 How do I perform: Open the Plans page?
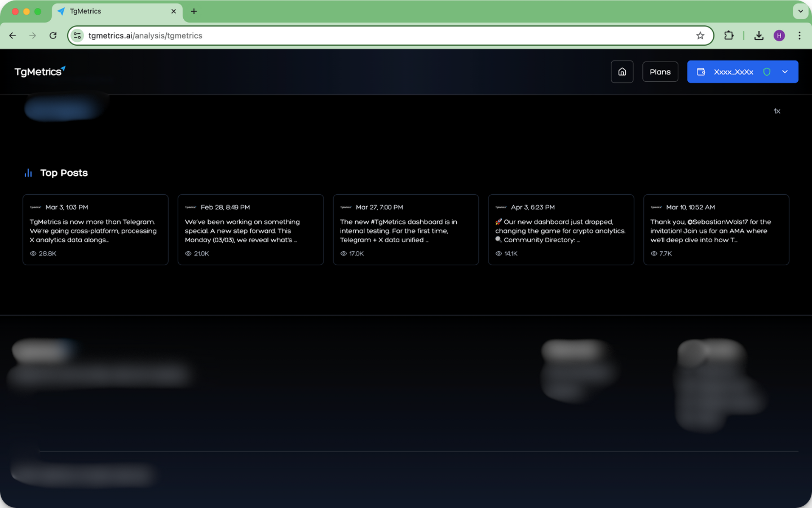660,72
